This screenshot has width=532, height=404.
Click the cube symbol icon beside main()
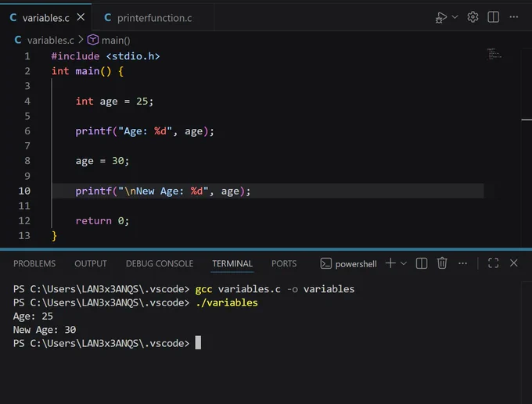[x=93, y=40]
